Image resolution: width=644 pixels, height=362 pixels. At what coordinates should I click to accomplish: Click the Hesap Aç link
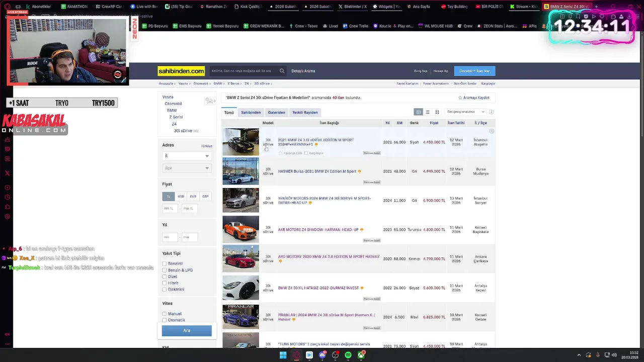(441, 71)
